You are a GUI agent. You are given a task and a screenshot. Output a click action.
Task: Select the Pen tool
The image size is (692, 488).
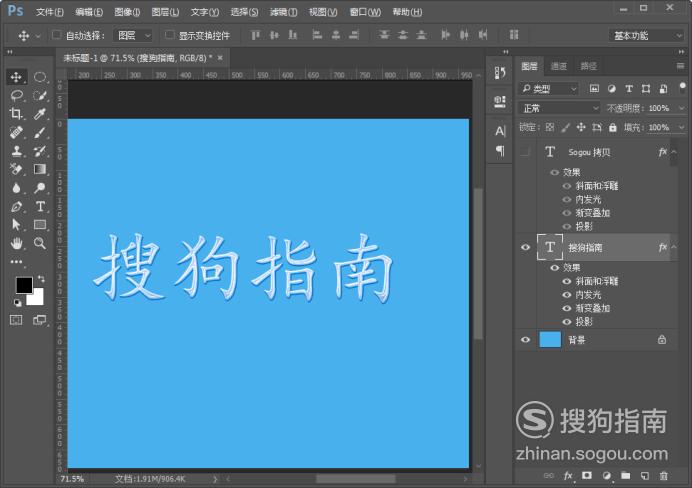(16, 206)
